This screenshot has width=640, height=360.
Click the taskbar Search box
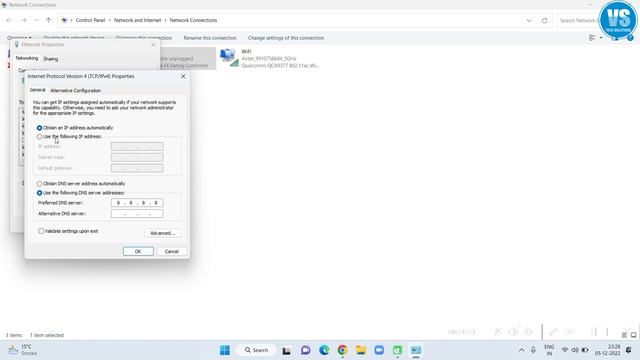pyautogui.click(x=256, y=350)
